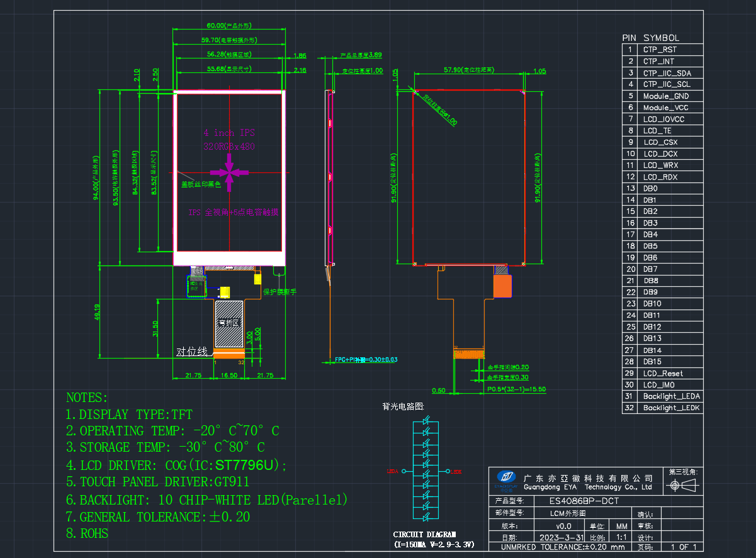This screenshot has width=756, height=558.
Task: Click the '49.19' vertical dimension
Action: (x=97, y=313)
